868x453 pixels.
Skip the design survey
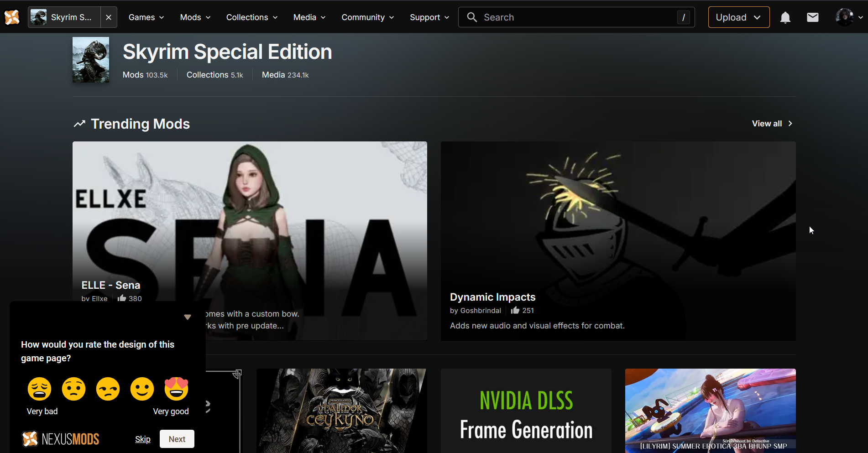[x=143, y=439]
